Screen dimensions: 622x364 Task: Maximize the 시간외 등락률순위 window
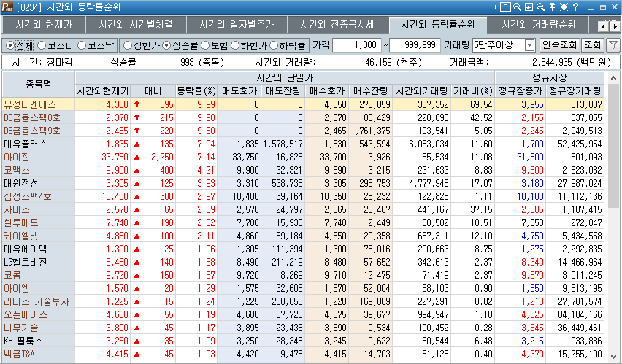coord(603,7)
